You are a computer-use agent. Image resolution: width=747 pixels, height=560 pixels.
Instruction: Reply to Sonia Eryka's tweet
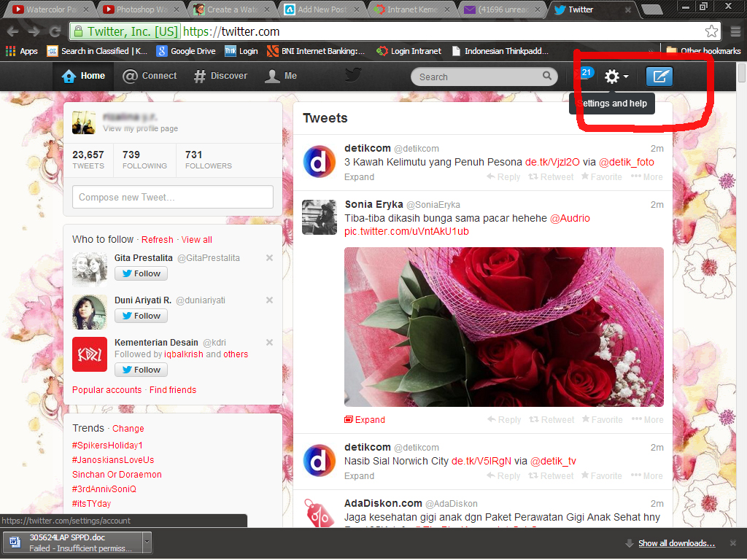tap(504, 419)
